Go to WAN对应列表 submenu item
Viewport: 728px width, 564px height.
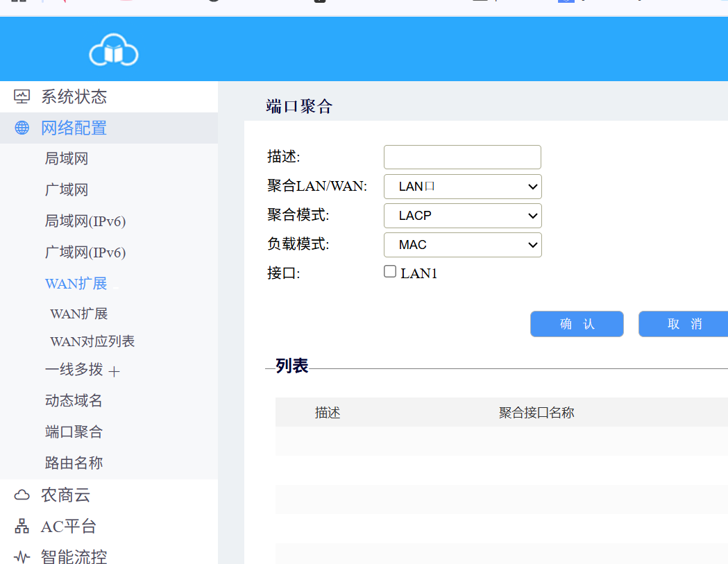tap(92, 341)
